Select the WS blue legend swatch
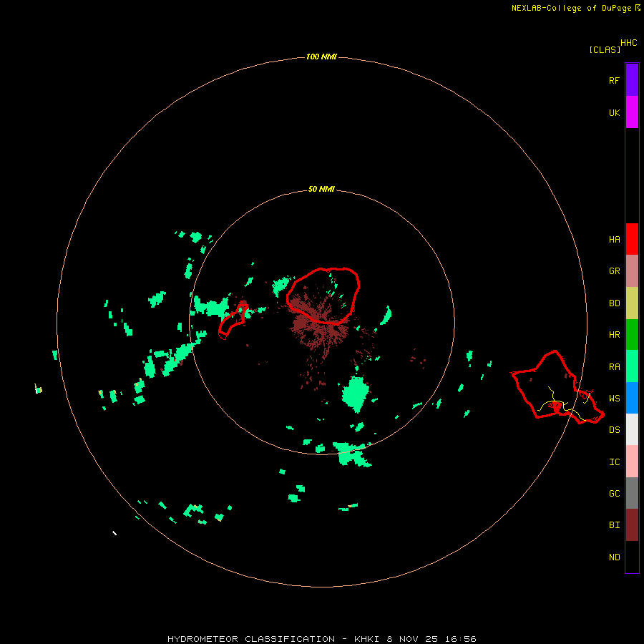644x644 pixels. [x=632, y=398]
